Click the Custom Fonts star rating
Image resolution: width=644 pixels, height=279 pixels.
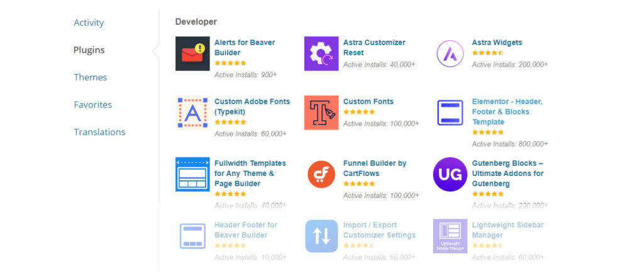click(359, 112)
